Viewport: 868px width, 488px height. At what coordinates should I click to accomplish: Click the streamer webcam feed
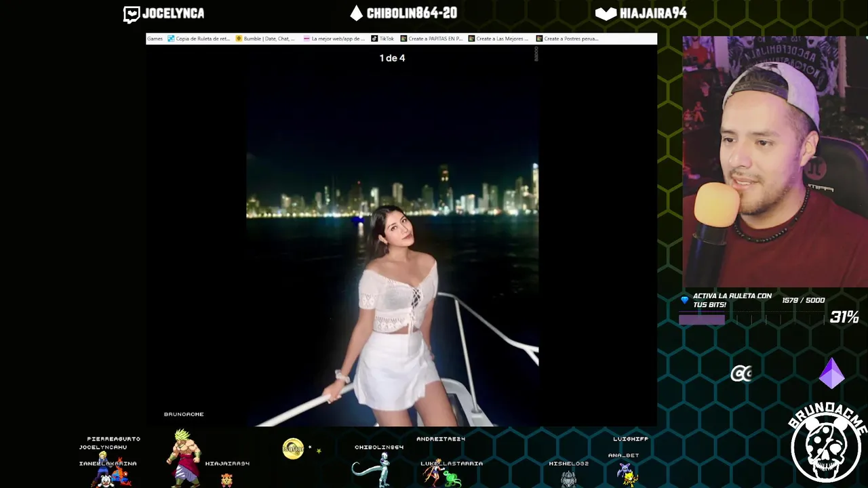(x=775, y=161)
